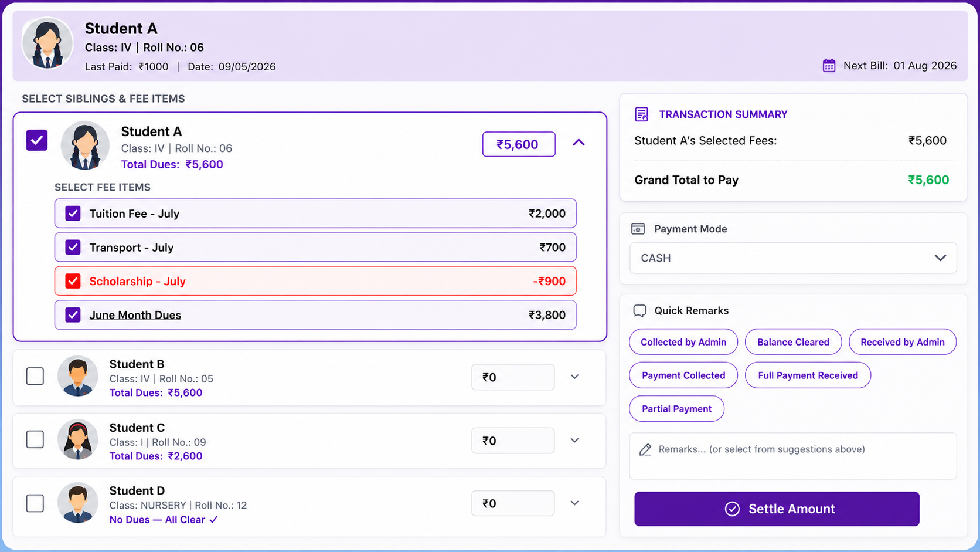Click the ₹2,000 tuition amount
Viewport: 980px width, 552px height.
click(x=547, y=214)
